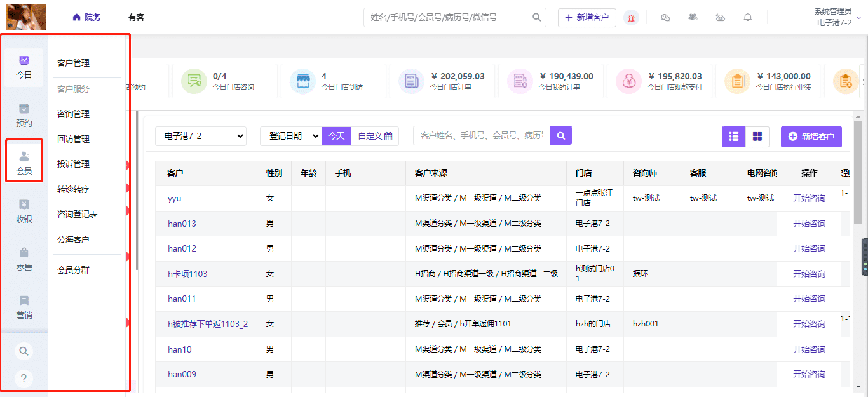
Task: Open the 登记日期 date type dropdown
Action: [x=290, y=136]
